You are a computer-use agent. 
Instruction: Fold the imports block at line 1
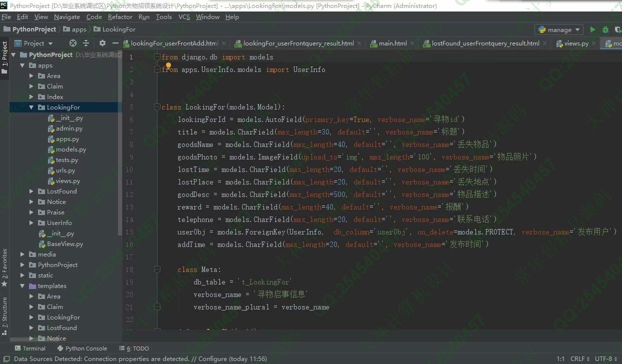tap(157, 57)
